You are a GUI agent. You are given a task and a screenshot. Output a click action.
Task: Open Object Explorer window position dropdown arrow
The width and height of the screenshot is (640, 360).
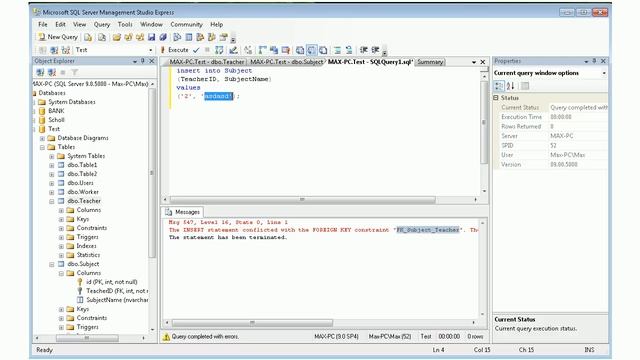[x=135, y=61]
